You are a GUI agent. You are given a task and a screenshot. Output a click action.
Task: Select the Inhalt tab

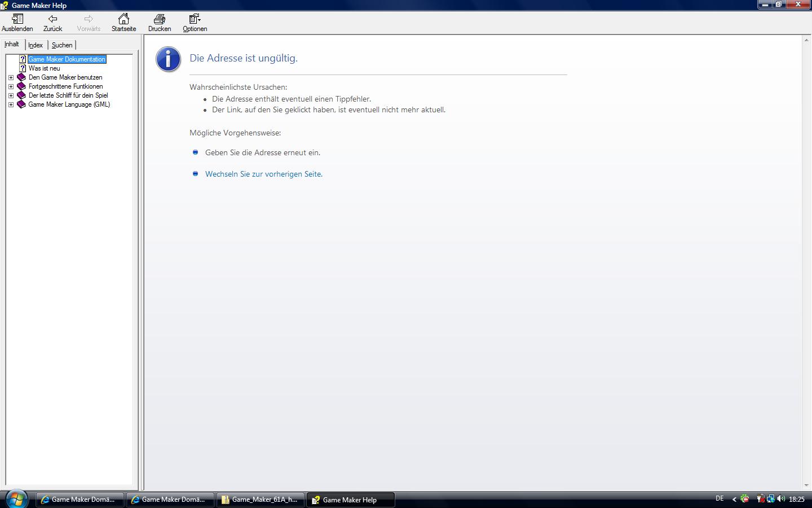click(12, 44)
